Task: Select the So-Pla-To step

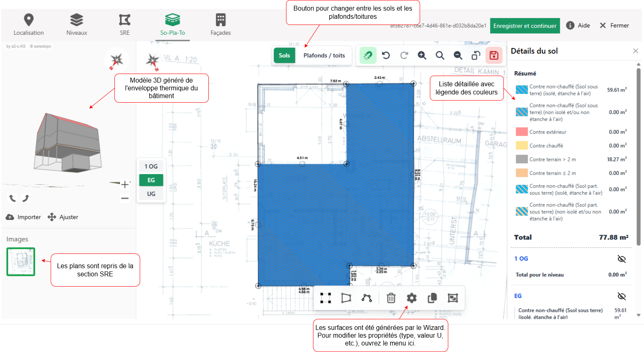Action: pos(172,25)
